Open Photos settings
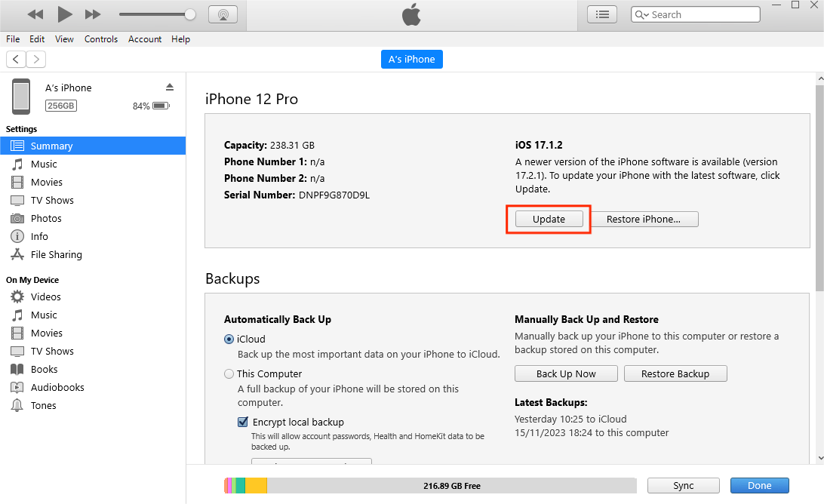824x504 pixels. (x=93, y=218)
